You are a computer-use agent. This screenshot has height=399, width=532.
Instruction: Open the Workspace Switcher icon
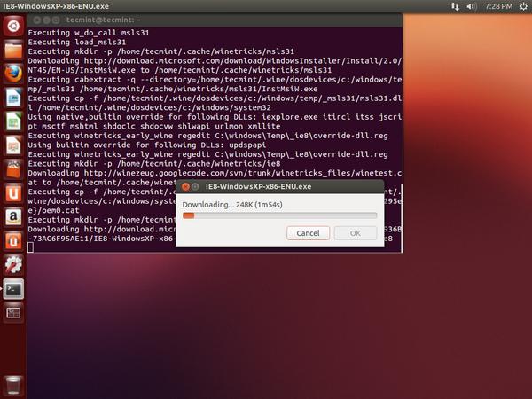[13, 313]
